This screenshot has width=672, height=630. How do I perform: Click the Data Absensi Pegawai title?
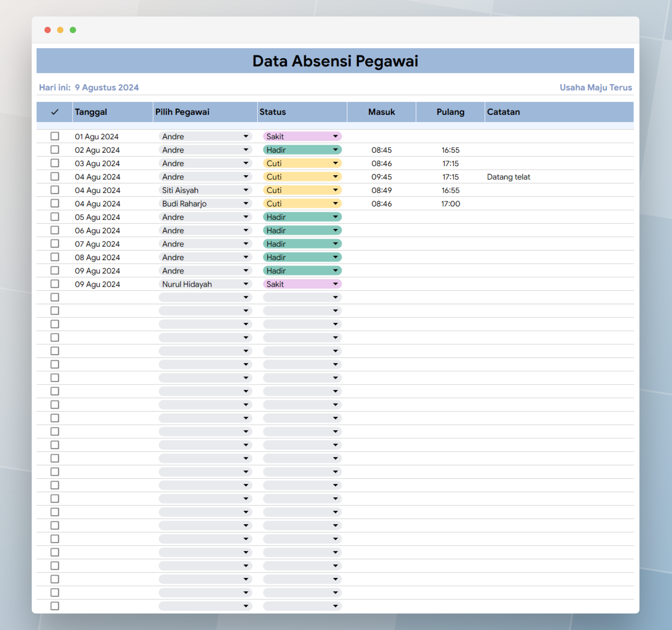(335, 61)
